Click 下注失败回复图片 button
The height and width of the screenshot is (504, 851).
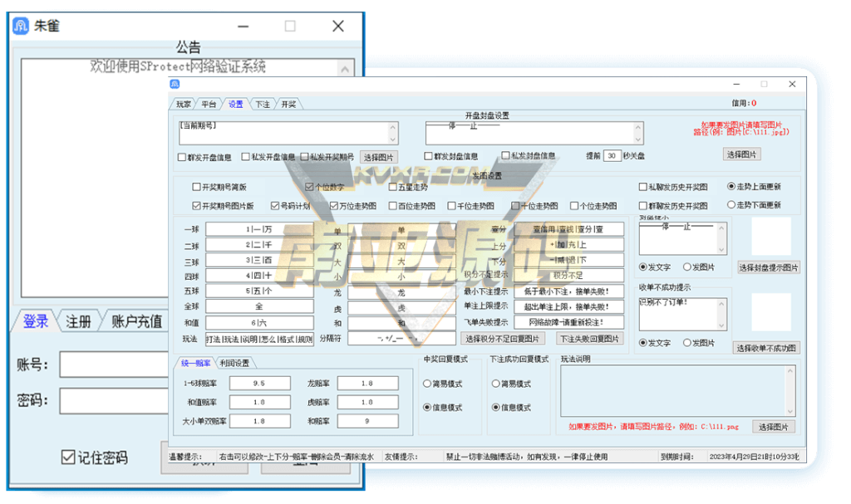[589, 339]
